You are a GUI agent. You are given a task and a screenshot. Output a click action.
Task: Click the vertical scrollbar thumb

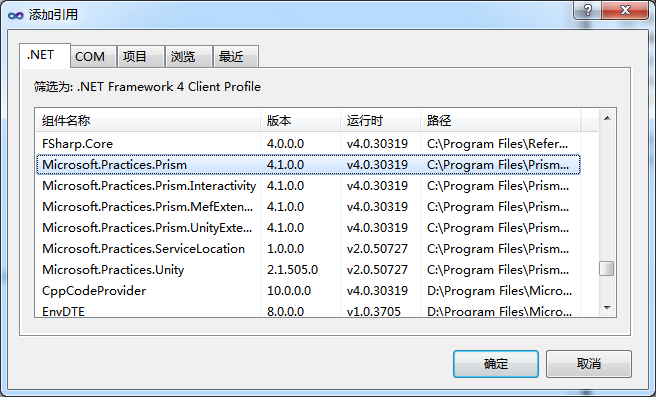[x=607, y=269]
